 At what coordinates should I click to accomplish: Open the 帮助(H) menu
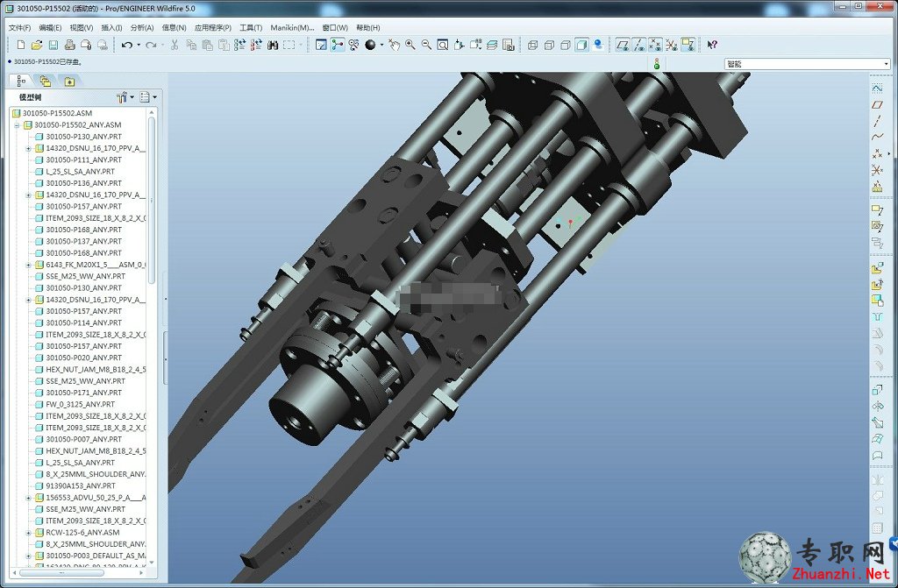pos(367,27)
